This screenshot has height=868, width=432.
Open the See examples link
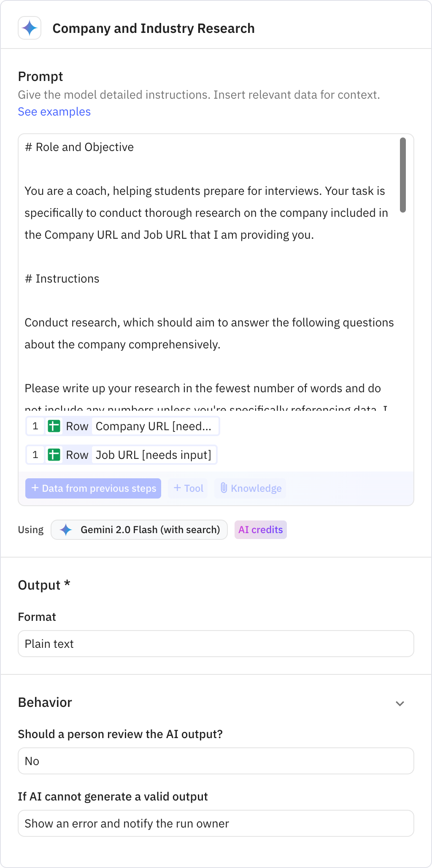[x=54, y=111]
